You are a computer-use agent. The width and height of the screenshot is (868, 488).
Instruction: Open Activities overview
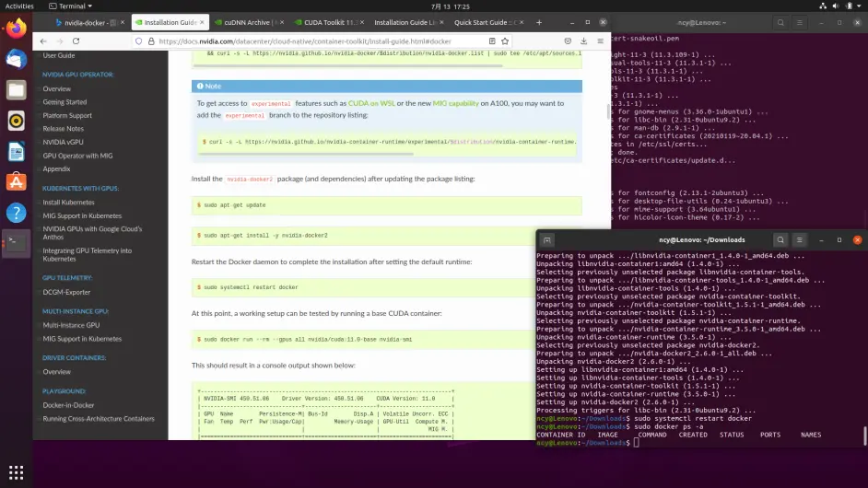point(19,6)
